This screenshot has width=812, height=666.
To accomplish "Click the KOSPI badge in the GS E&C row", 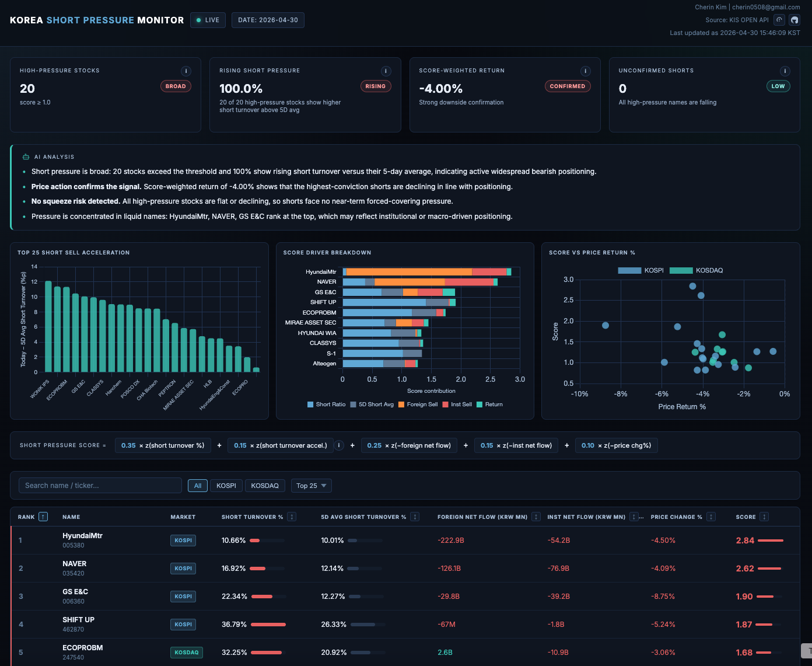I will (x=183, y=597).
